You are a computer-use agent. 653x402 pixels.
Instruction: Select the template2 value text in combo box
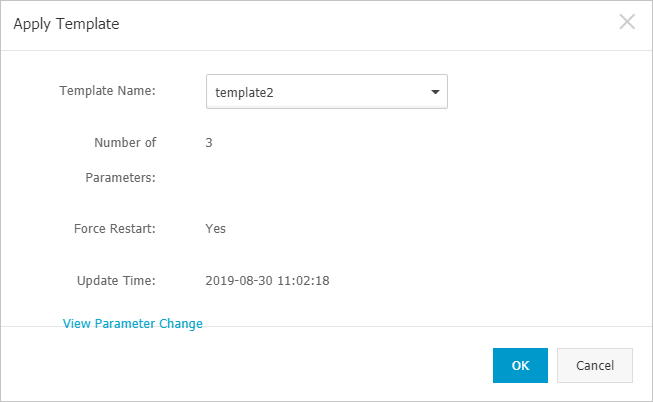pos(244,92)
